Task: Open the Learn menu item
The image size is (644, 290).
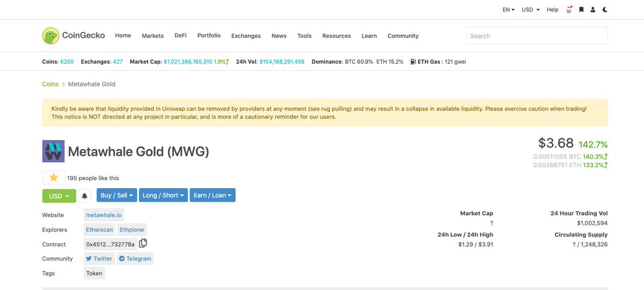Action: click(x=369, y=36)
